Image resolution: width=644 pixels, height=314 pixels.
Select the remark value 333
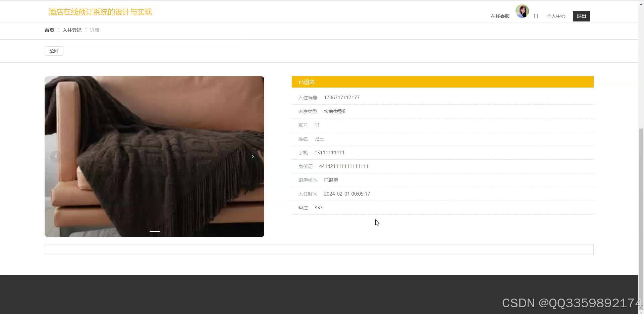[x=318, y=208]
